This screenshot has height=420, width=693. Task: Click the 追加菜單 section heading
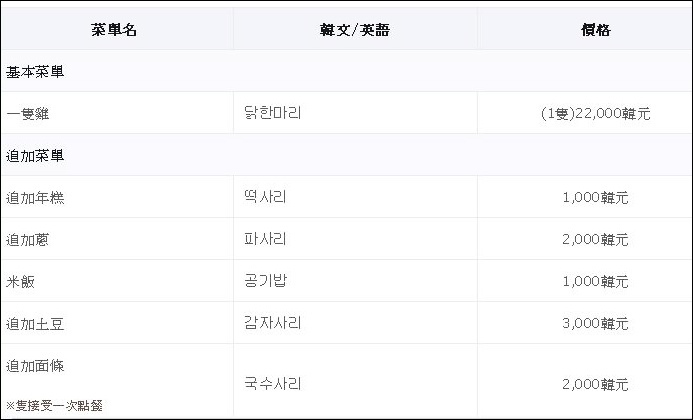(36, 156)
